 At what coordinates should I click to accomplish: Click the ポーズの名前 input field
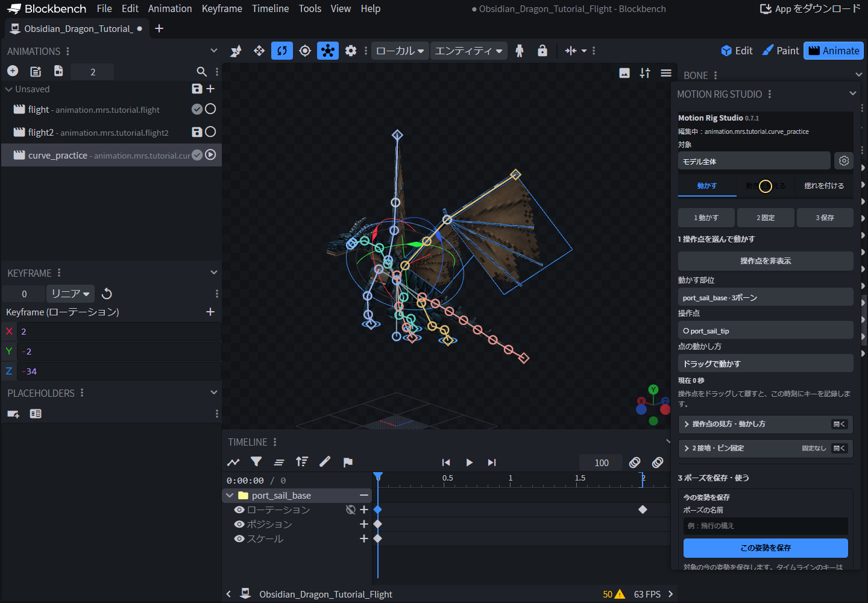(x=766, y=526)
